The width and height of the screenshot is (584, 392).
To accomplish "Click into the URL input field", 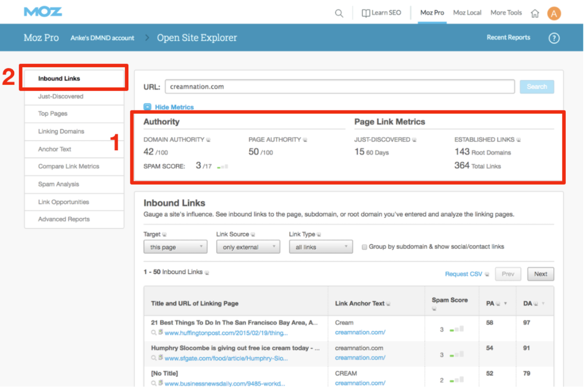I will pyautogui.click(x=339, y=87).
